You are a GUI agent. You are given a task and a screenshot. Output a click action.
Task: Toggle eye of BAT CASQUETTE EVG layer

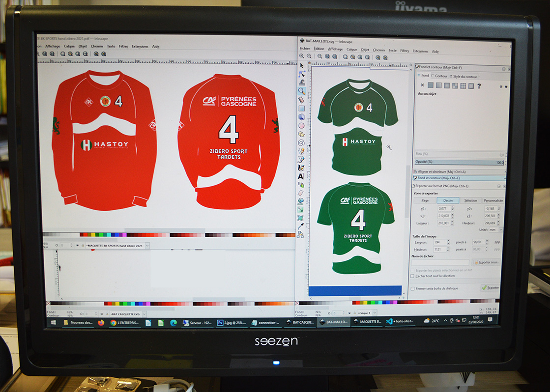102,314
